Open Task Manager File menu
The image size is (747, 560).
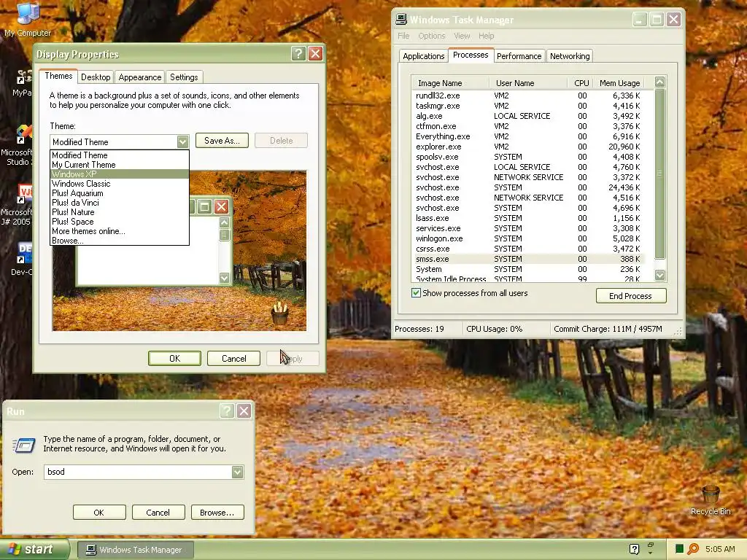[x=403, y=36]
